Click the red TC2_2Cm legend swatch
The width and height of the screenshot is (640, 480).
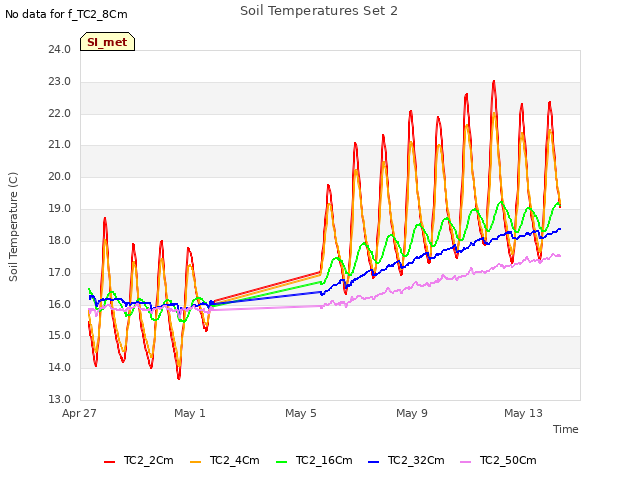[109, 462]
